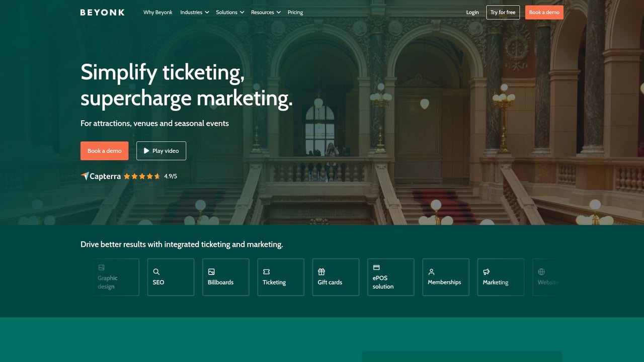Click the Website globe icon

point(541,271)
